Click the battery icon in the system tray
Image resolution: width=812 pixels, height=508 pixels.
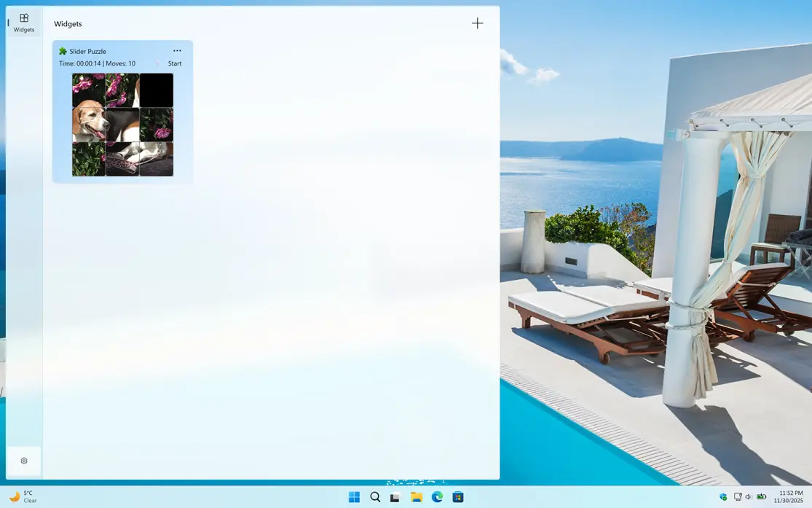tap(762, 496)
